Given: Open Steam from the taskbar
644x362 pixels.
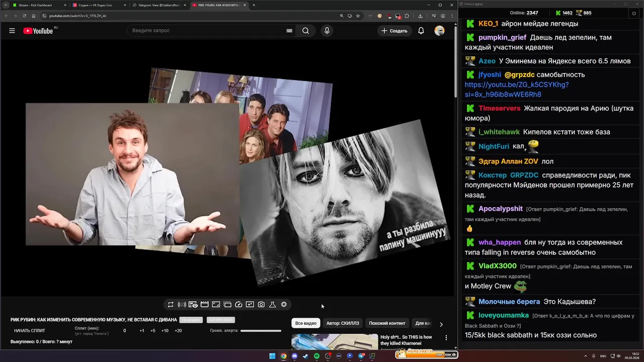Looking at the screenshot, I should (305, 356).
